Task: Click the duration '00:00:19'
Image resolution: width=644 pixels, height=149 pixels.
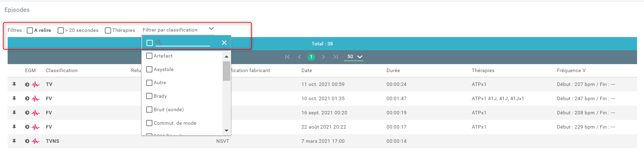Action: pyautogui.click(x=396, y=113)
